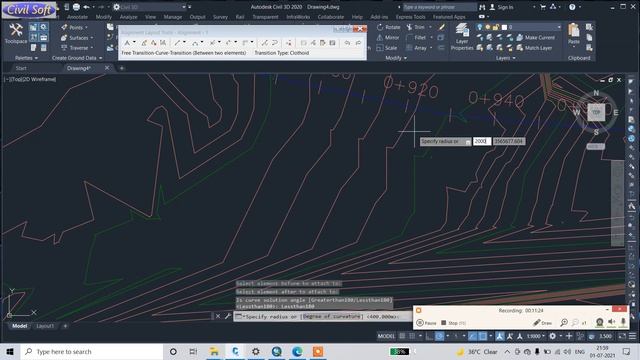
Task: Click the customization menu icon in status bar
Action: (x=632, y=336)
